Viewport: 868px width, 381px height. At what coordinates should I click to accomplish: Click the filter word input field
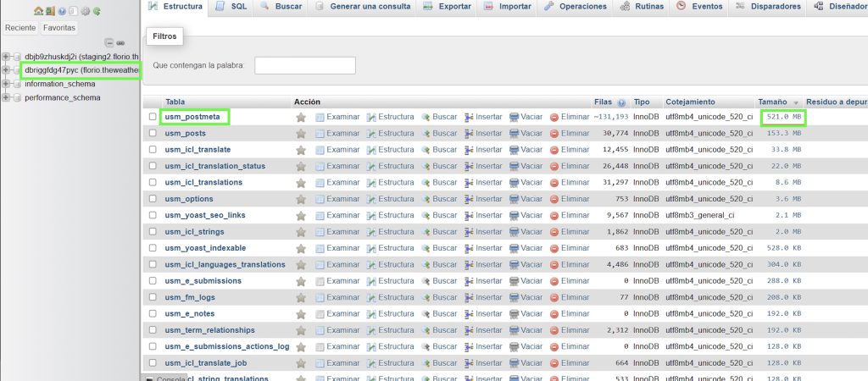[x=305, y=65]
